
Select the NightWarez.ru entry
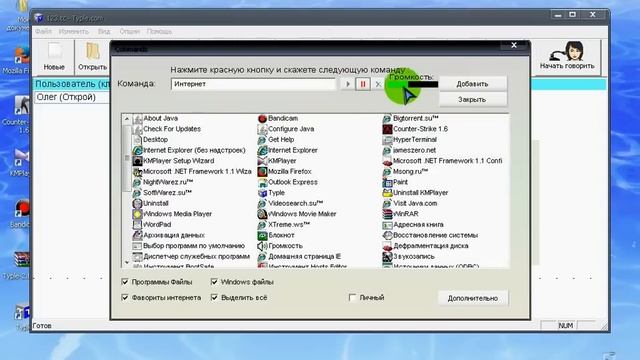click(x=162, y=182)
